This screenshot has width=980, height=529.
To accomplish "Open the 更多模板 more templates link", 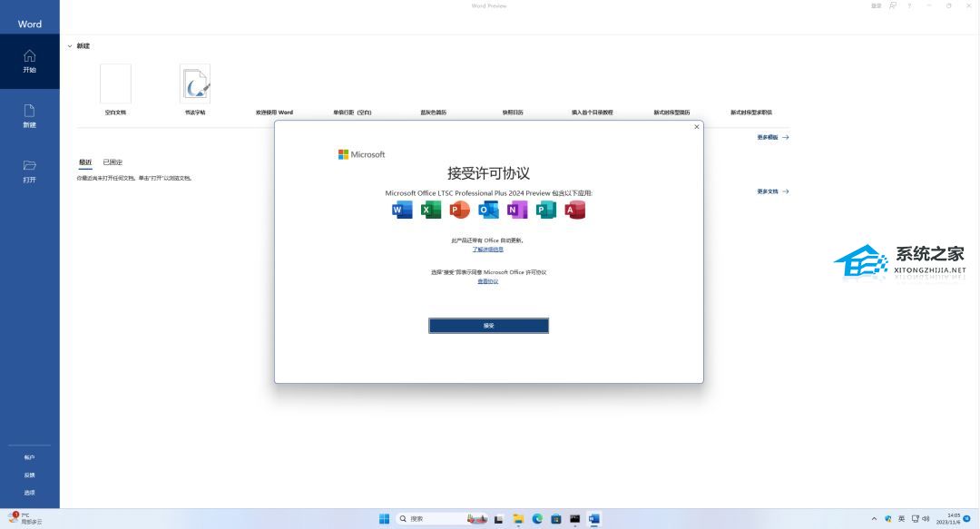I will (772, 137).
